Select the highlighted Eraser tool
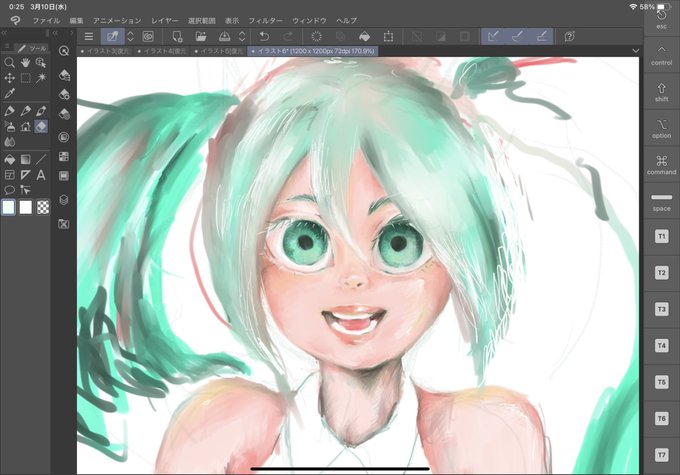The image size is (680, 475). [x=41, y=126]
